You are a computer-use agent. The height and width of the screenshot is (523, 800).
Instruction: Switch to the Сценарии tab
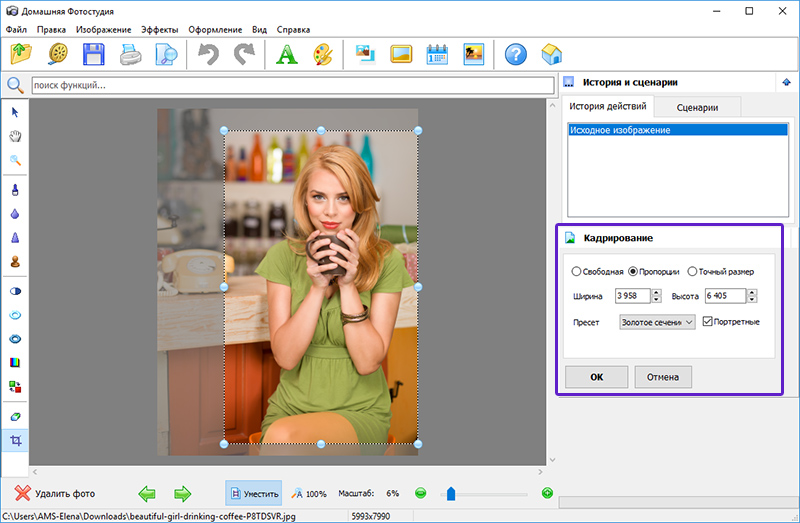coord(697,107)
